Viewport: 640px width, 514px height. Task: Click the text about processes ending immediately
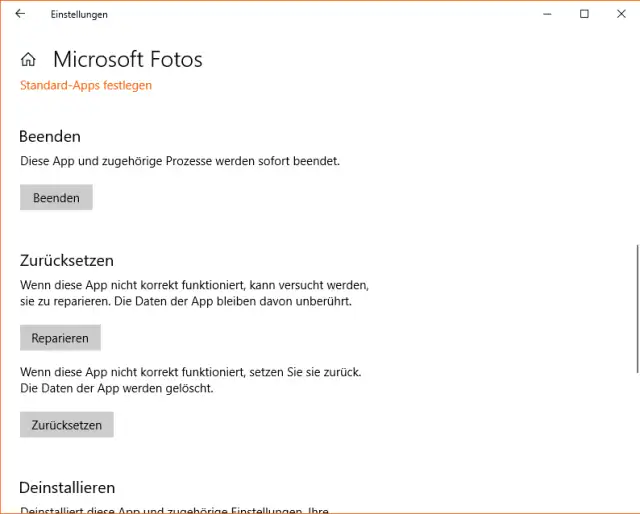tap(180, 160)
